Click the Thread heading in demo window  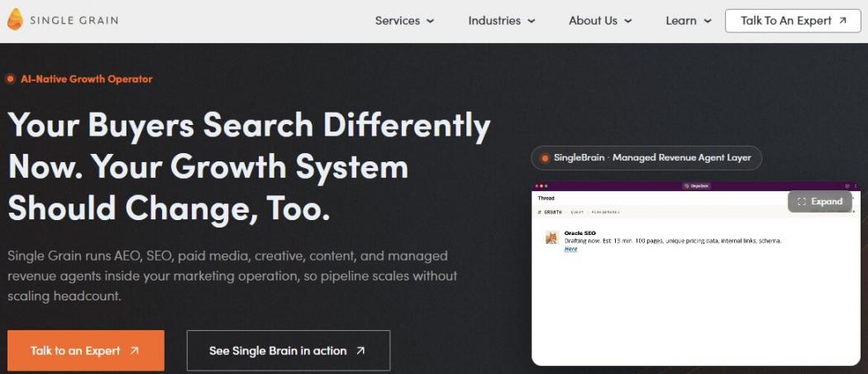[x=546, y=198]
